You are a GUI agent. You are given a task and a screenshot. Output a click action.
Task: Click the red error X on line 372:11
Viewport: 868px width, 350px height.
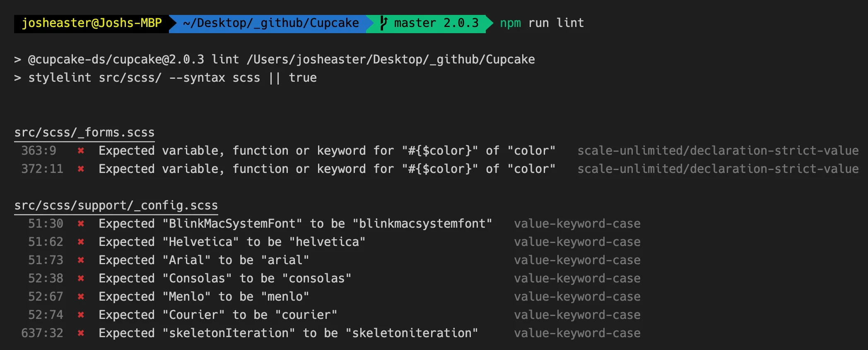click(x=81, y=169)
